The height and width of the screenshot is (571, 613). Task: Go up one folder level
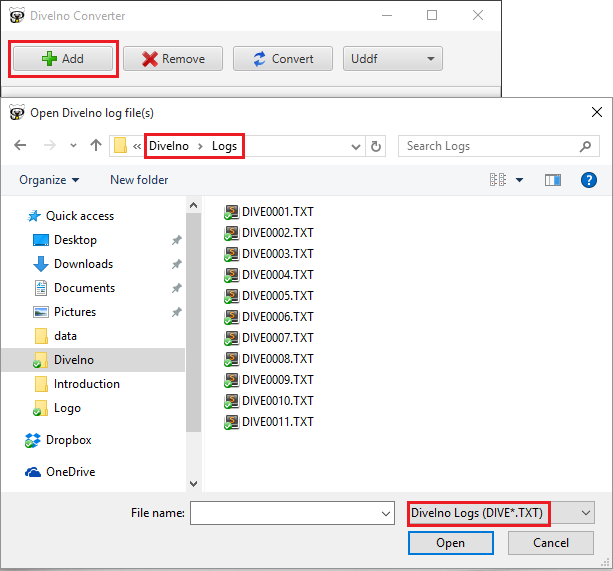pos(96,145)
